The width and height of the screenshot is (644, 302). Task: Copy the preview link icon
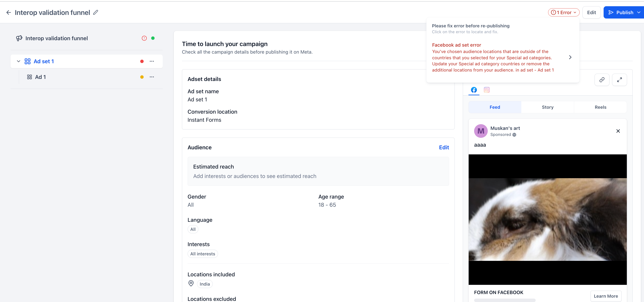pyautogui.click(x=602, y=80)
